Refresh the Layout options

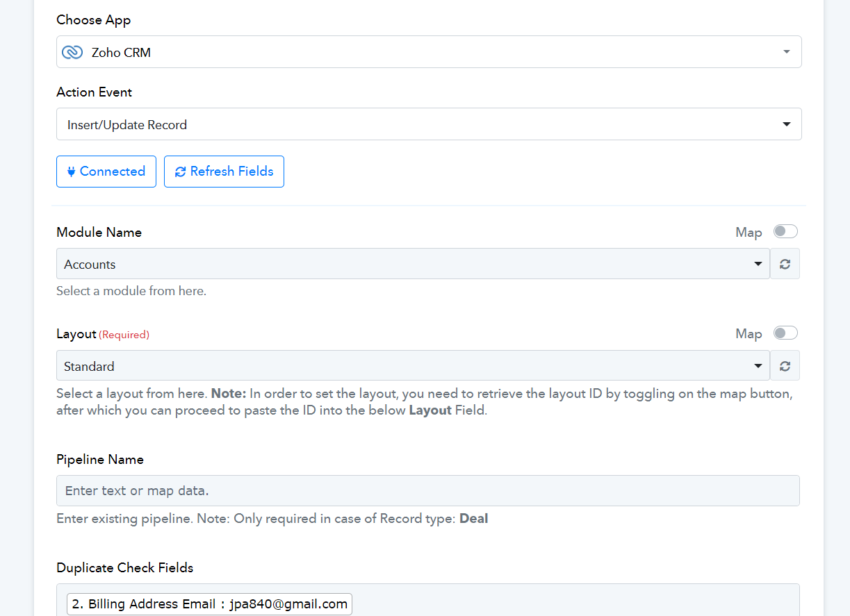pos(785,365)
